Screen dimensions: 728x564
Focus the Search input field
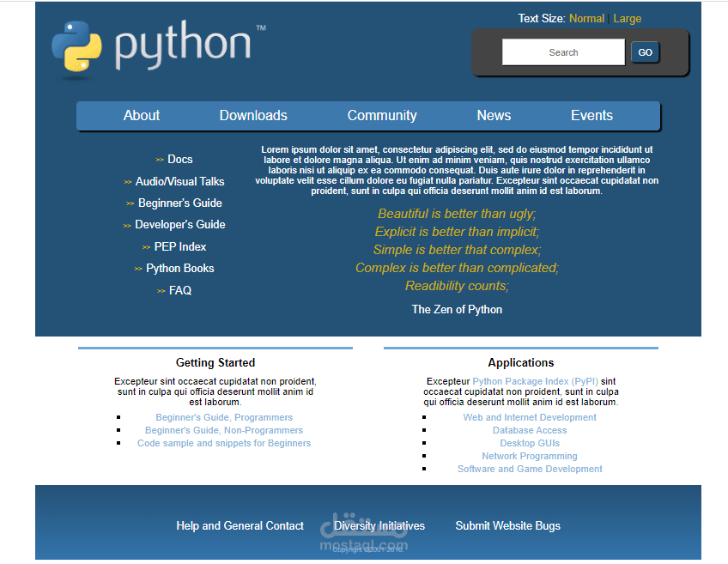click(563, 52)
